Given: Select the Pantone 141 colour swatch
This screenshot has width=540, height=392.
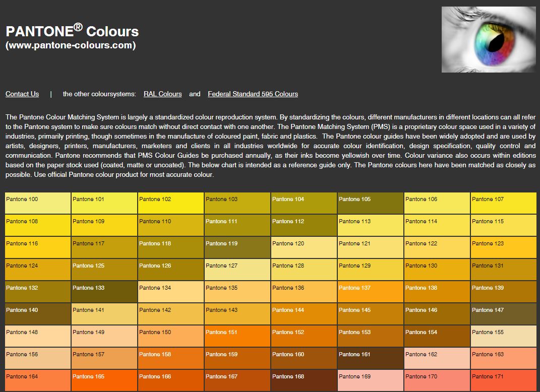Looking at the screenshot, I should pos(104,314).
